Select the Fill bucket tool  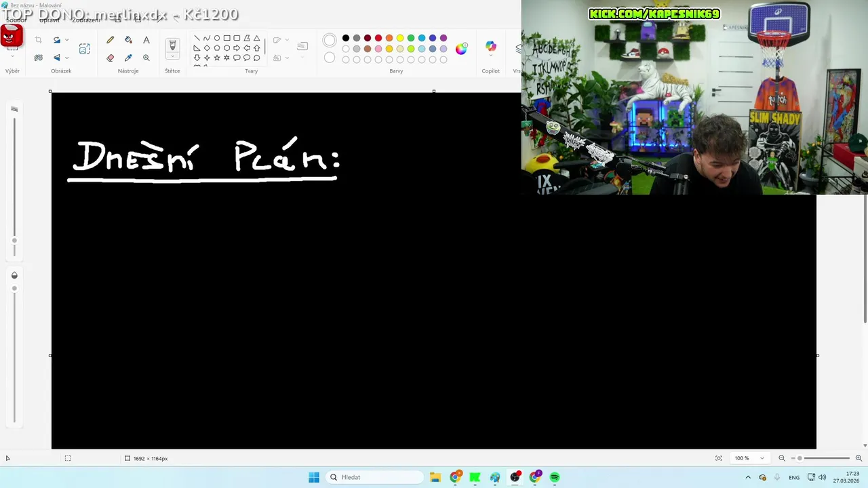coord(128,40)
